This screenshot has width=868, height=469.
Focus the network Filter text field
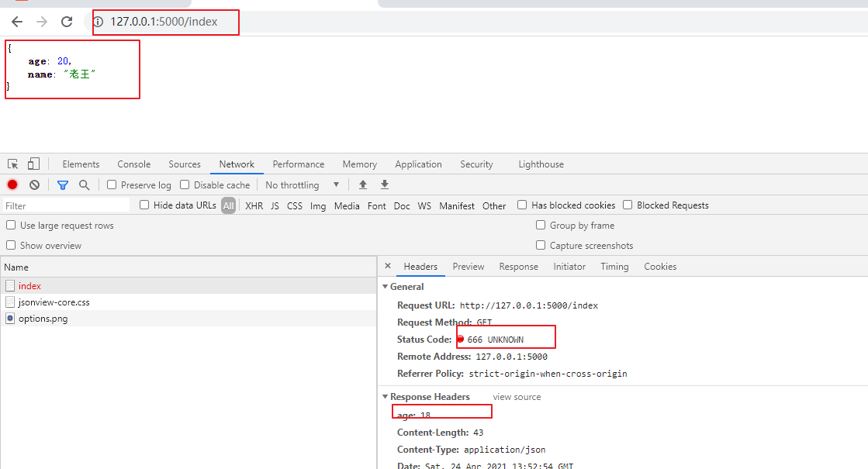coord(67,205)
